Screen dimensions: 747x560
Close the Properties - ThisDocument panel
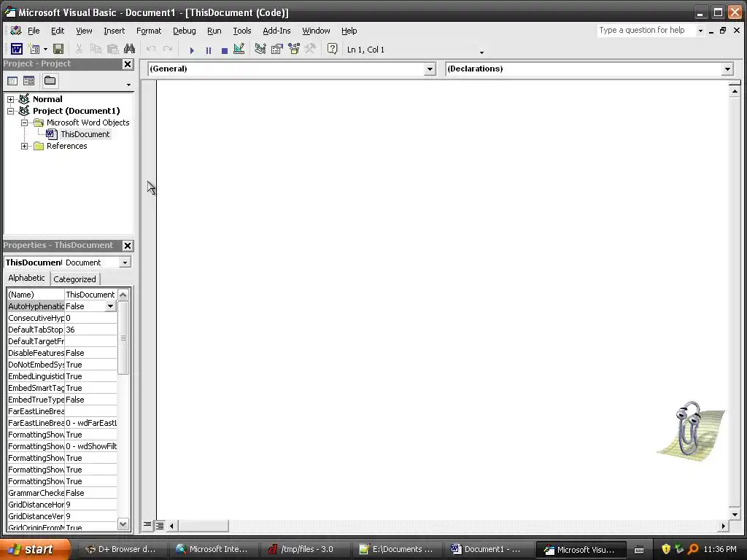click(128, 246)
